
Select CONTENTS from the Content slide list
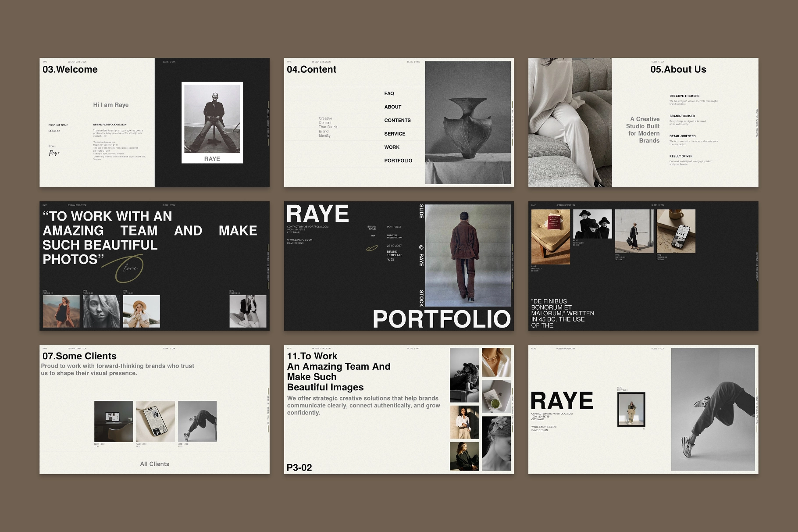coord(397,120)
